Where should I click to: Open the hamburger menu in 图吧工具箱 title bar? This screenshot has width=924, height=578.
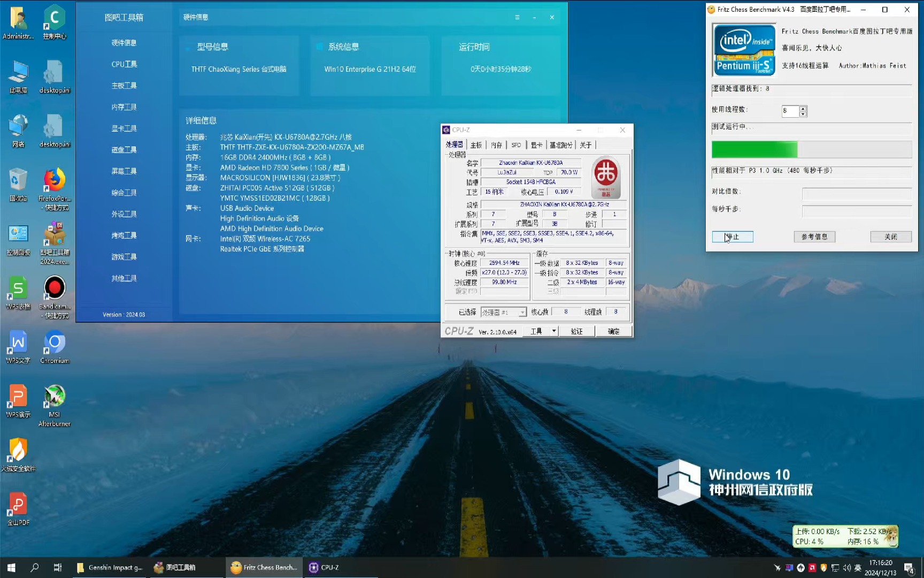[517, 17]
